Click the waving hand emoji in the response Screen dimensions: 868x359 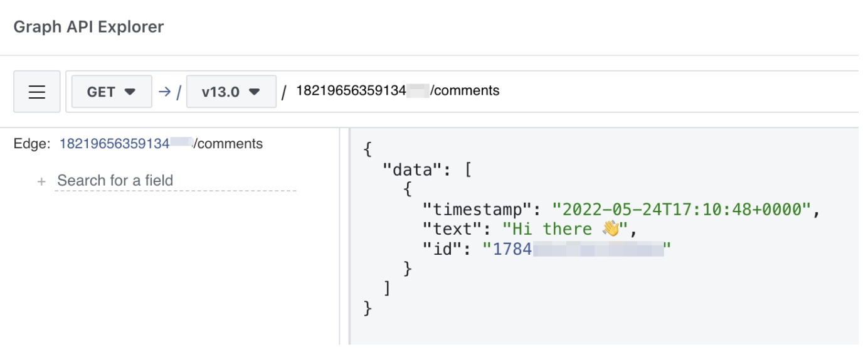coord(610,229)
